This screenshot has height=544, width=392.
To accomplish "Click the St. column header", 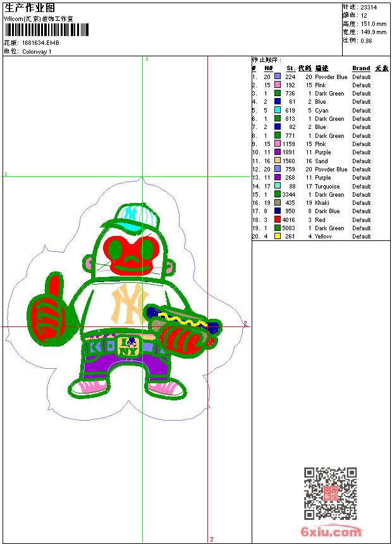I will click(x=291, y=68).
